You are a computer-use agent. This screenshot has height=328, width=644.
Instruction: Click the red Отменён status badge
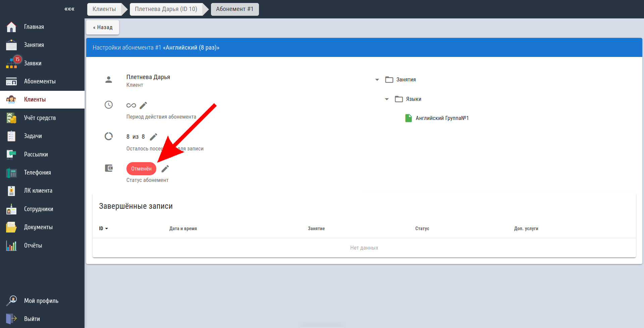(141, 169)
